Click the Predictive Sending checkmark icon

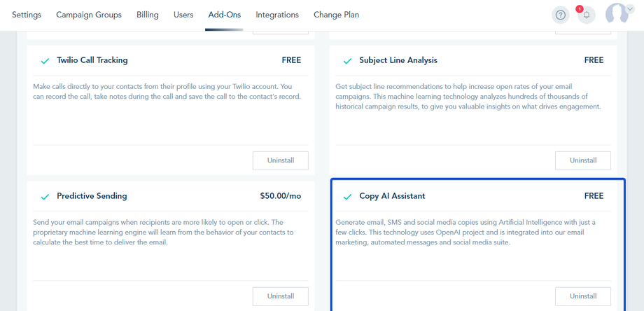pos(45,197)
